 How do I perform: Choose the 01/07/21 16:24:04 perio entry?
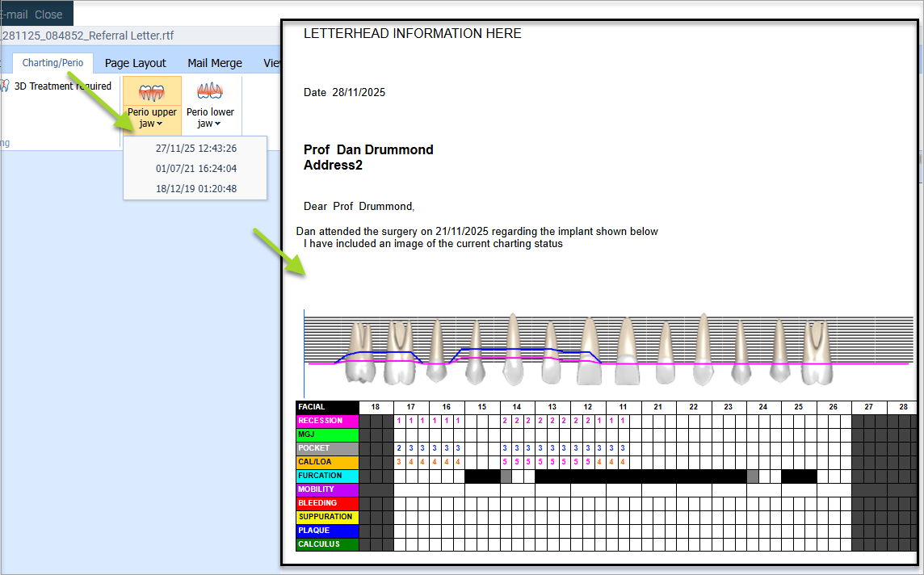tap(195, 169)
